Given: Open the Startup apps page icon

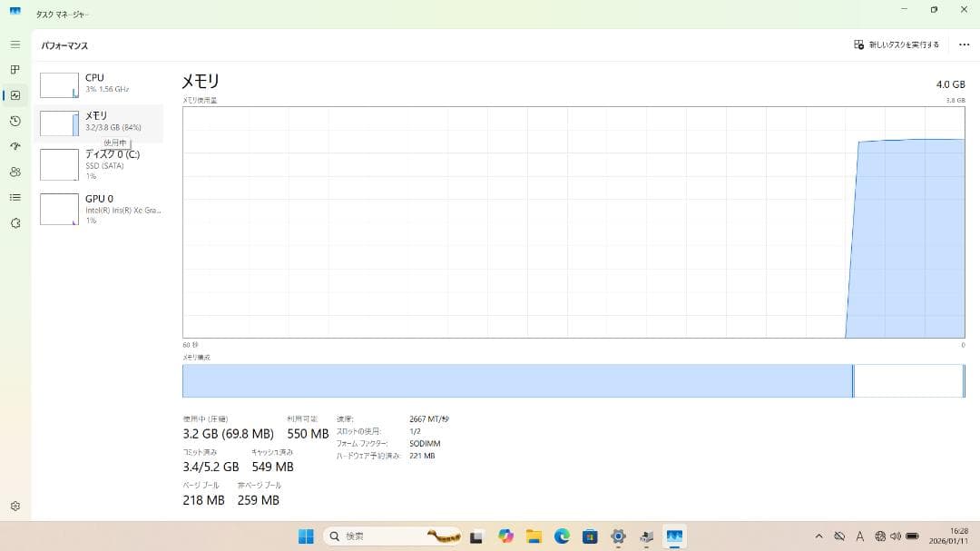Looking at the screenshot, I should pos(15,146).
